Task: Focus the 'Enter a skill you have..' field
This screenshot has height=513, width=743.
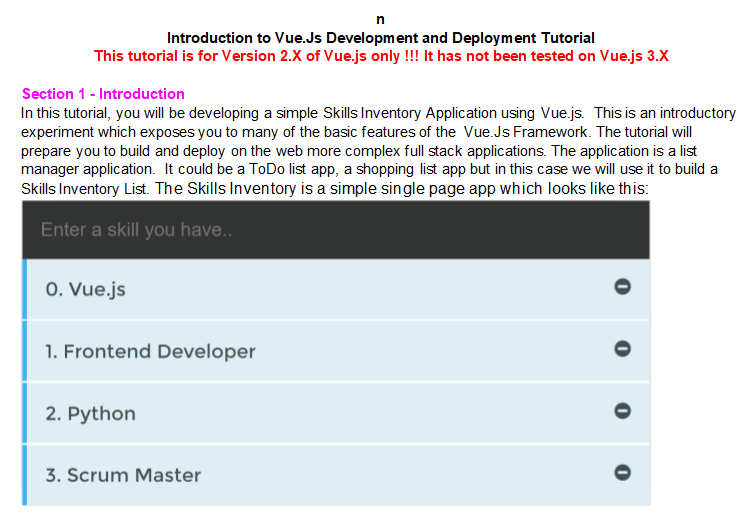Action: click(335, 230)
